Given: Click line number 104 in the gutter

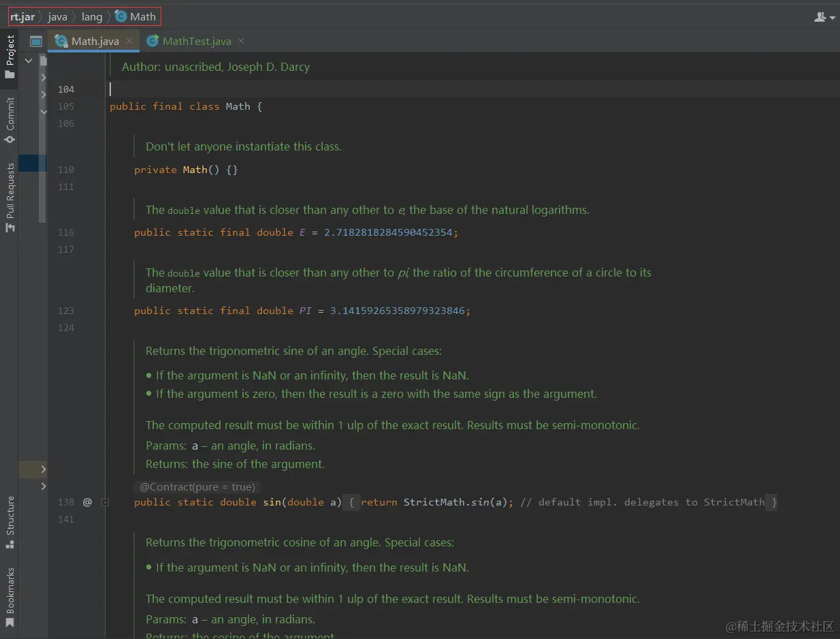Looking at the screenshot, I should click(x=66, y=89).
